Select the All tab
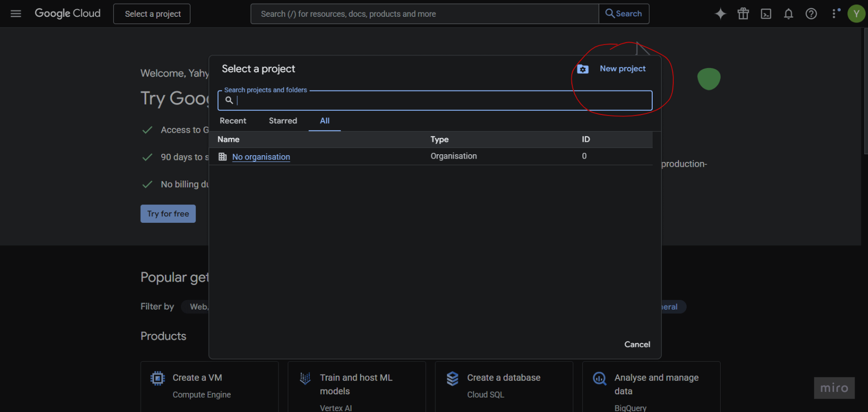The height and width of the screenshot is (412, 868). pyautogui.click(x=325, y=121)
